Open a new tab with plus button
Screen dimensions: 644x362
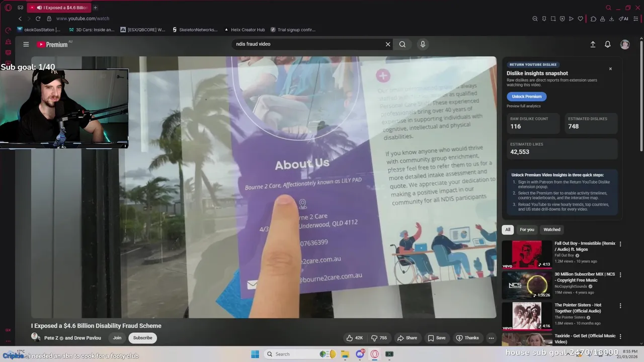(95, 8)
